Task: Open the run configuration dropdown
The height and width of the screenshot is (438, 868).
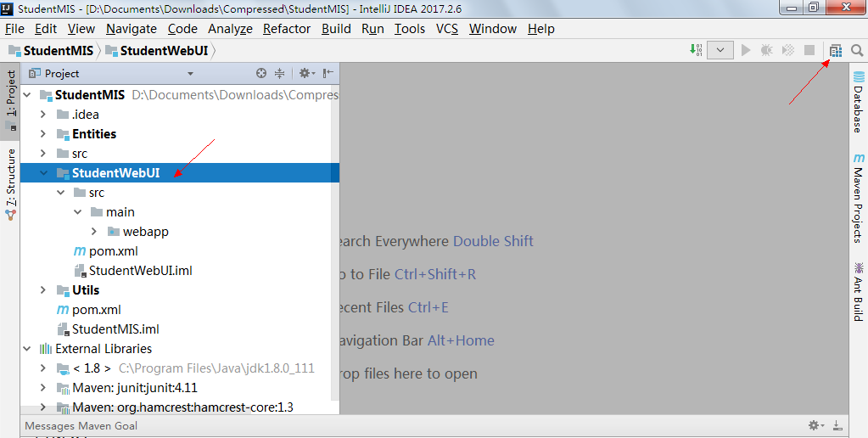Action: pyautogui.click(x=720, y=50)
